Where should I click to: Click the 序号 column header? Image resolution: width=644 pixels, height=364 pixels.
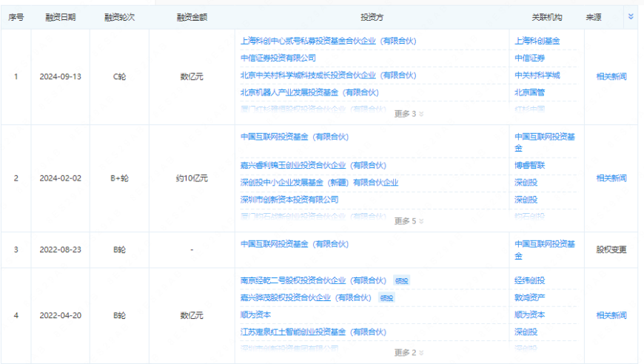[16, 17]
